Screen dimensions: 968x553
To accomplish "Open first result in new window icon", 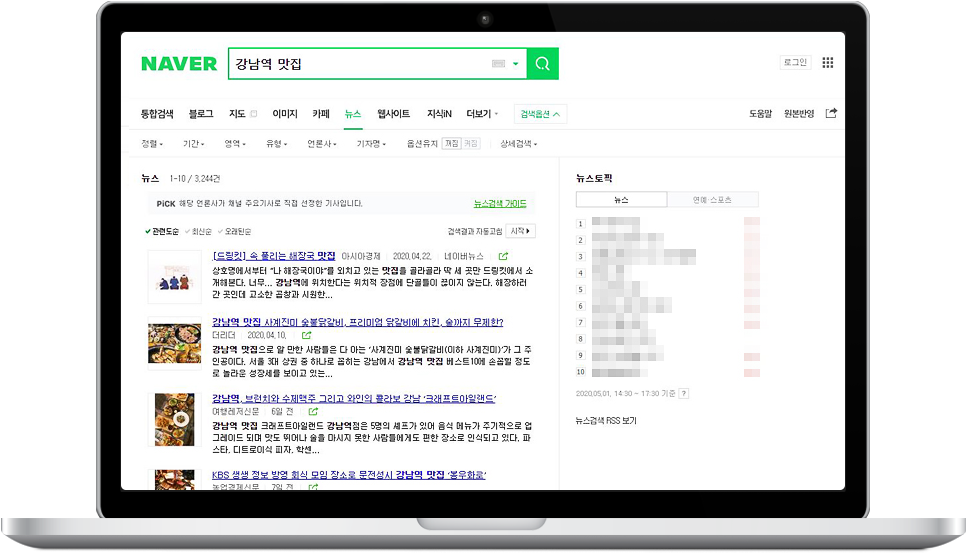I will [503, 256].
